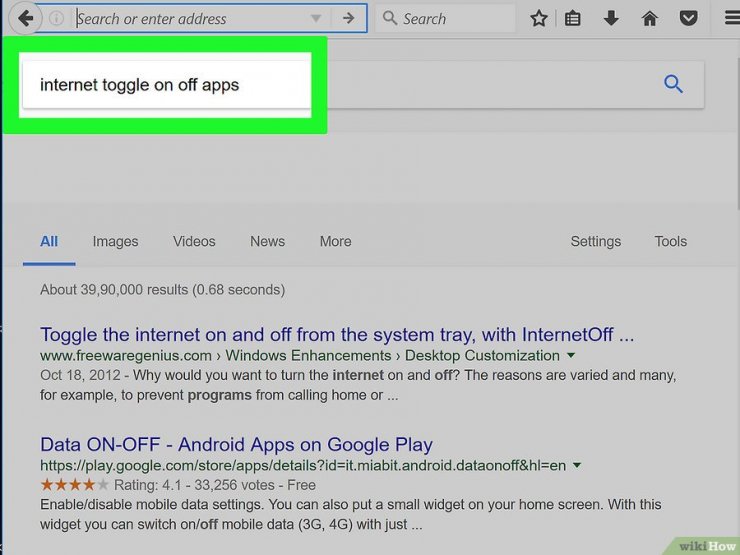This screenshot has width=740, height=555.
Task: Open the More search categories menu
Action: 336,241
